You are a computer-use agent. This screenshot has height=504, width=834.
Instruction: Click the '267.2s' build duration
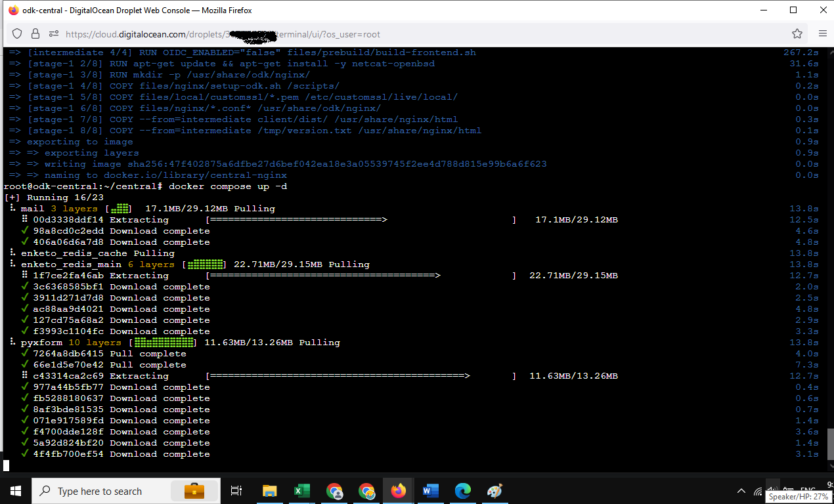tap(801, 52)
